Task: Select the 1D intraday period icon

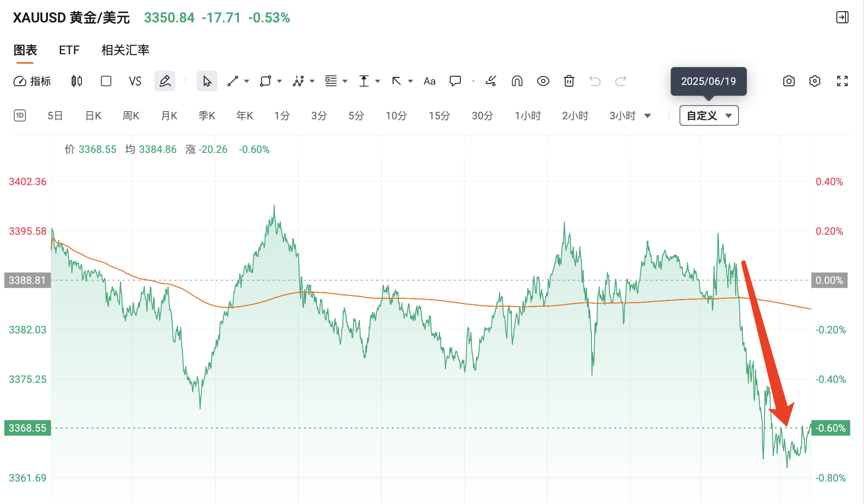Action: click(20, 115)
